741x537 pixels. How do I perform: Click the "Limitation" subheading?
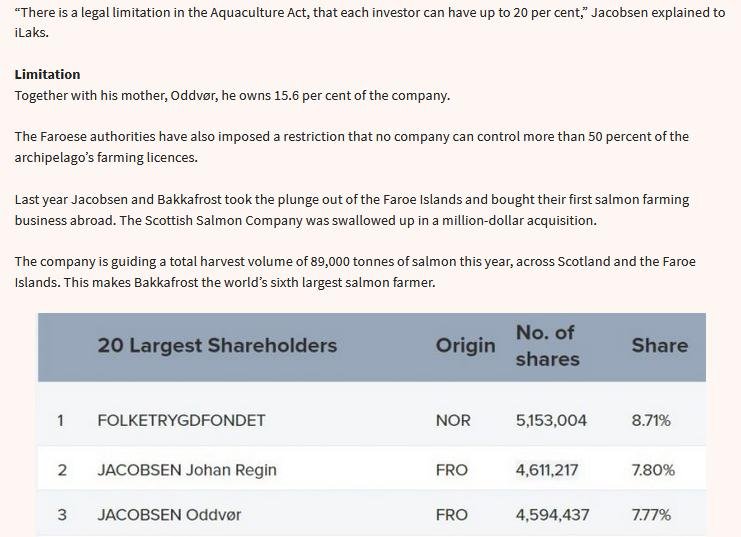coord(47,74)
